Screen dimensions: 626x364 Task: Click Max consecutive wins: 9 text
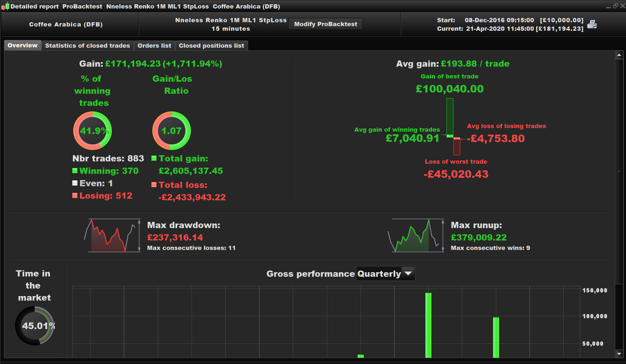coord(490,248)
